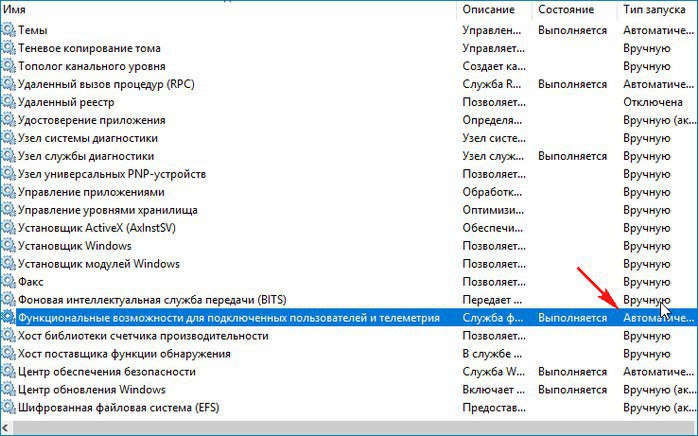The height and width of the screenshot is (436, 698).
Task: Click the gear icon for Факс
Action: 8,282
